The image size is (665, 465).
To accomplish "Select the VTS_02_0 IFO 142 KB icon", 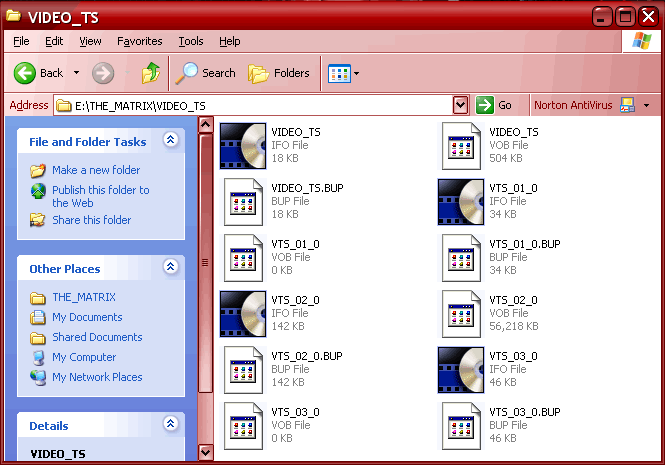I will pos(243,314).
